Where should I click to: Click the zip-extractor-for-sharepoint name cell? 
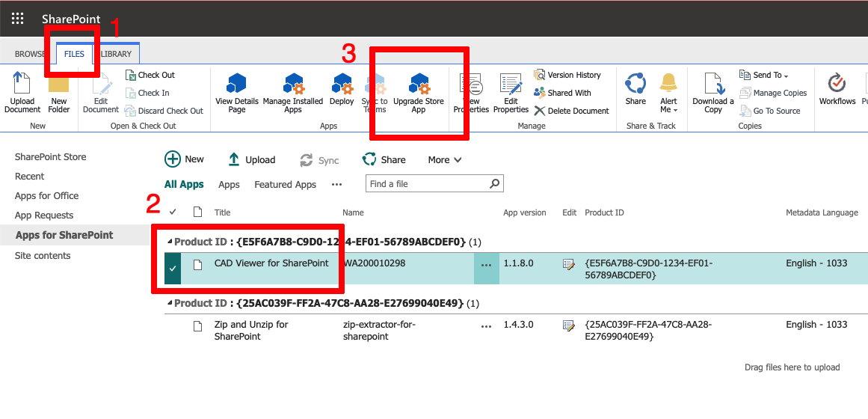(x=379, y=330)
